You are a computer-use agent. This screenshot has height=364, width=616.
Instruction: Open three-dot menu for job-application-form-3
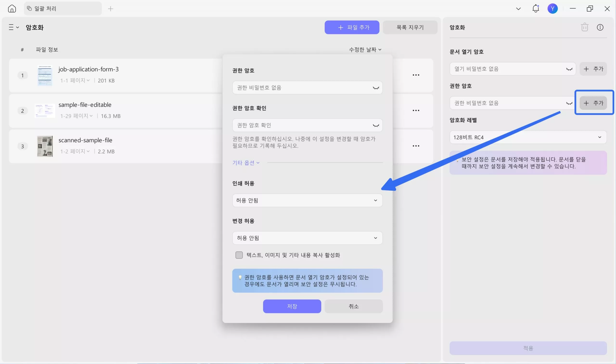click(x=416, y=75)
